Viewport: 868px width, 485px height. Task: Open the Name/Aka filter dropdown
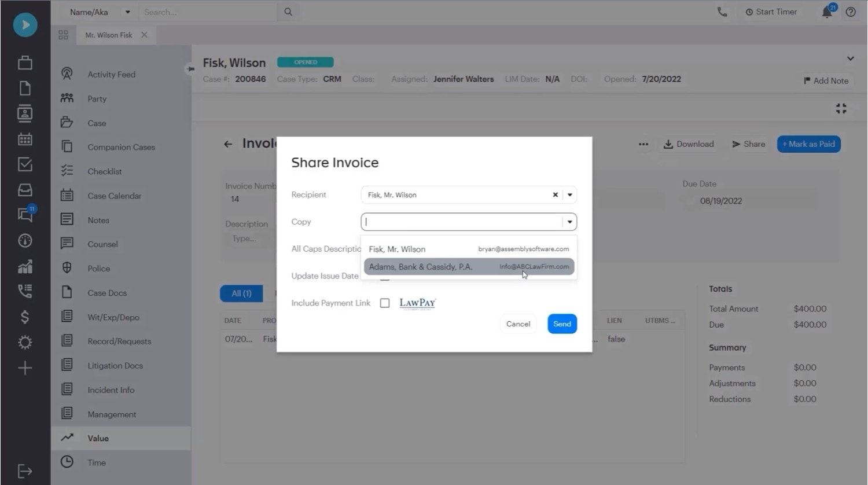point(127,12)
